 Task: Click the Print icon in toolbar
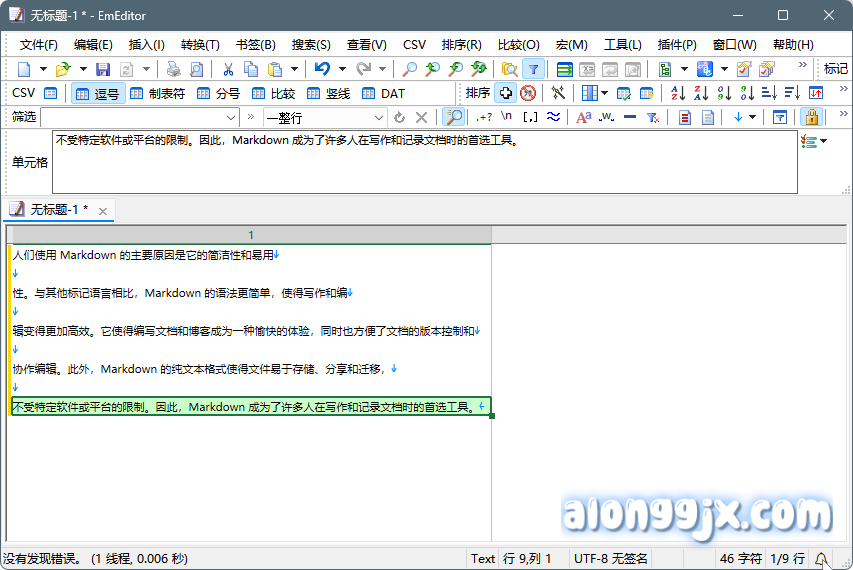173,69
